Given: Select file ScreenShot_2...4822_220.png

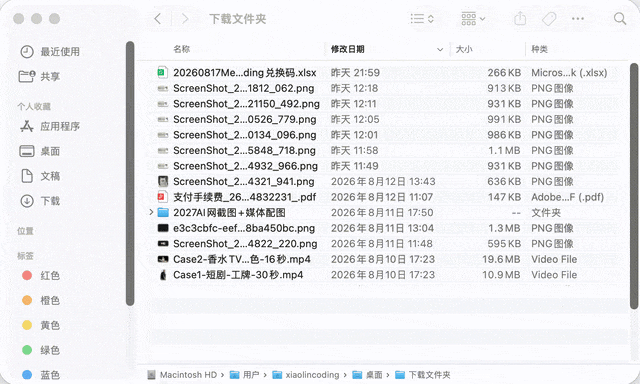Looking at the screenshot, I should (x=245, y=244).
